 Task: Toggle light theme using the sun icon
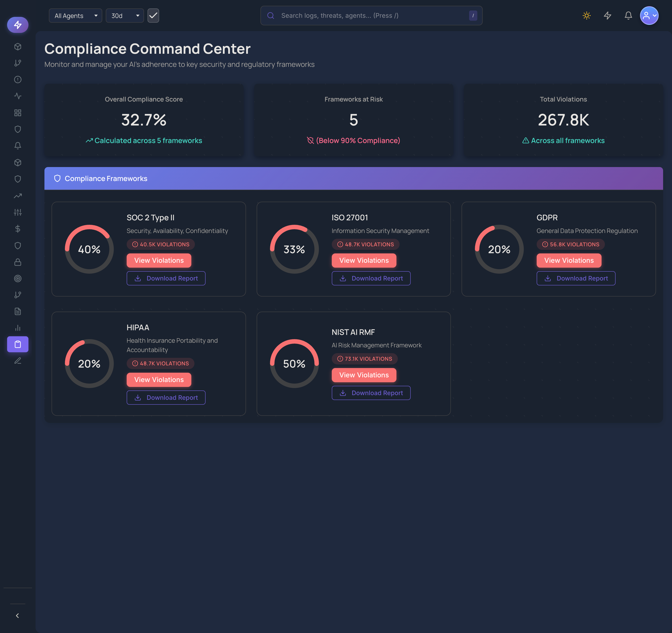click(x=586, y=16)
